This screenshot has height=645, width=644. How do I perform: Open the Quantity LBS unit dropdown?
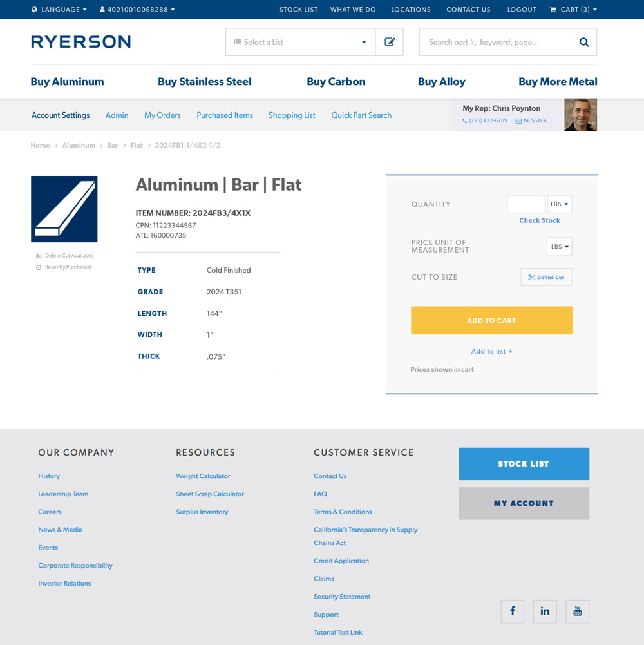pyautogui.click(x=559, y=204)
